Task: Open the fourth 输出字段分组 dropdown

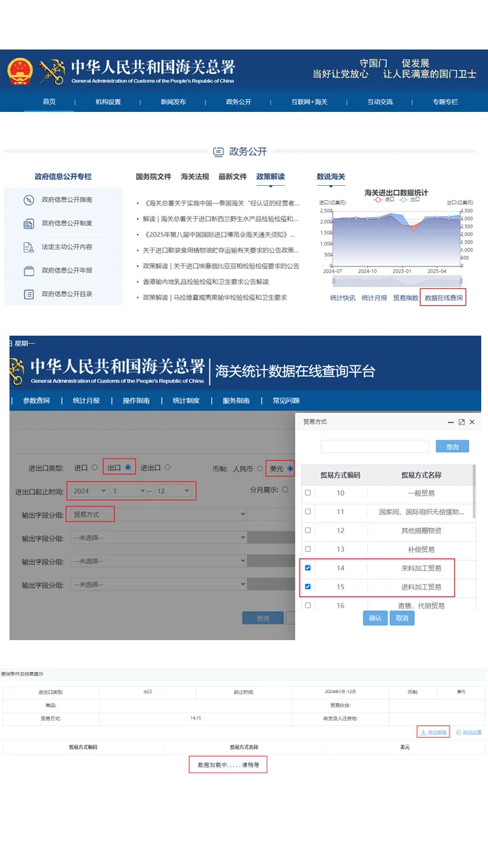Action: pyautogui.click(x=159, y=585)
